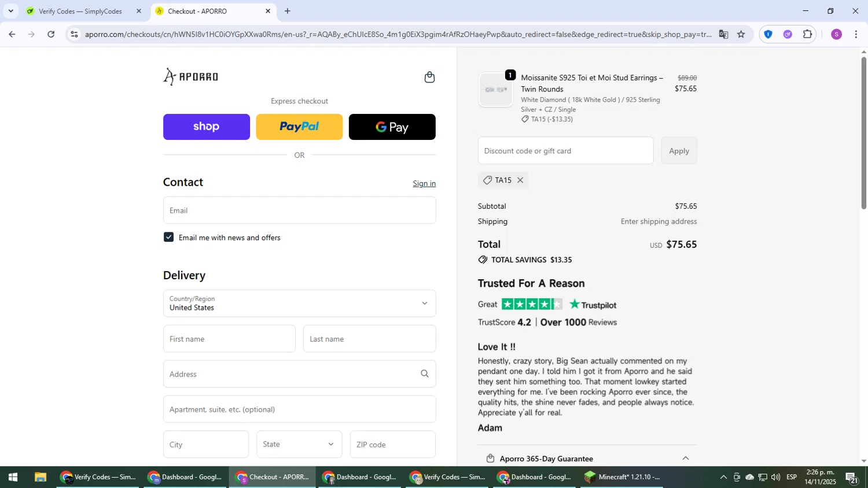
Task: Click the TA15 tag icon under product
Action: click(x=525, y=119)
